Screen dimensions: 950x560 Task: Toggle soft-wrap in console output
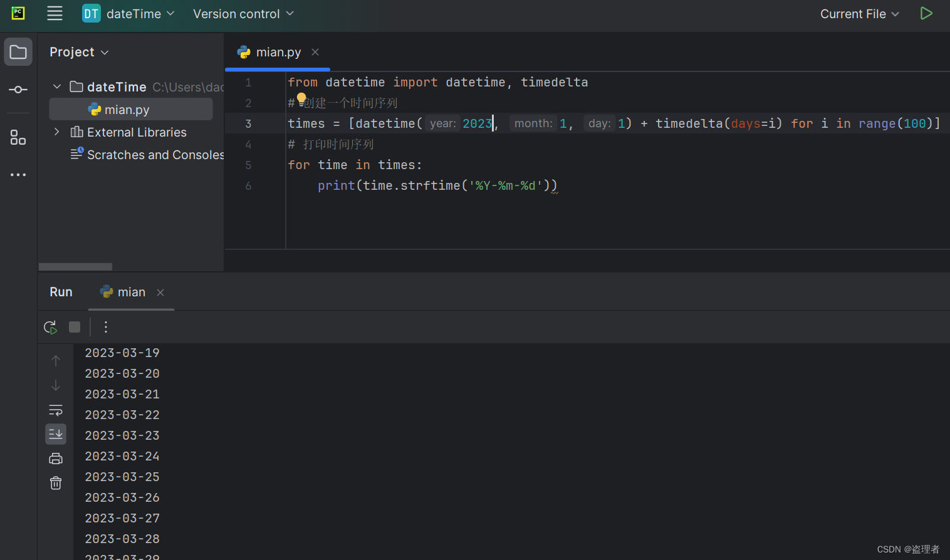pyautogui.click(x=56, y=410)
